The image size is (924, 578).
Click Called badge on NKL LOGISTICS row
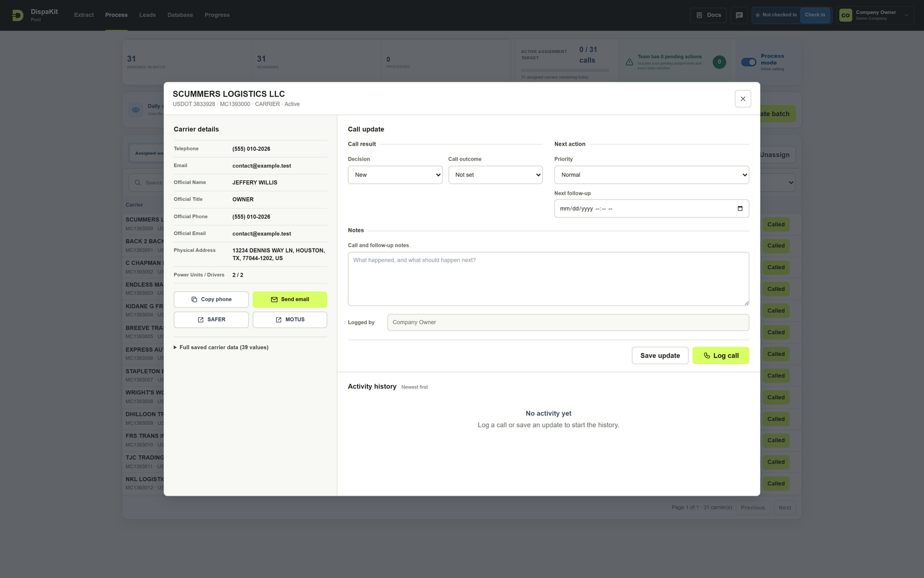pyautogui.click(x=776, y=484)
